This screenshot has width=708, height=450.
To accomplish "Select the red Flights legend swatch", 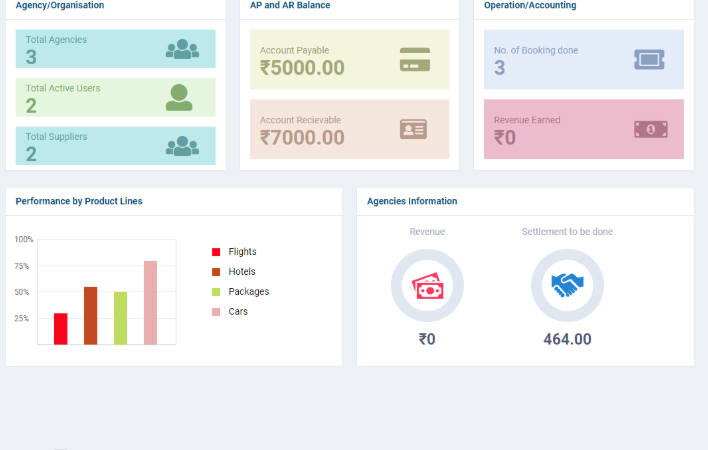I will tap(216, 252).
